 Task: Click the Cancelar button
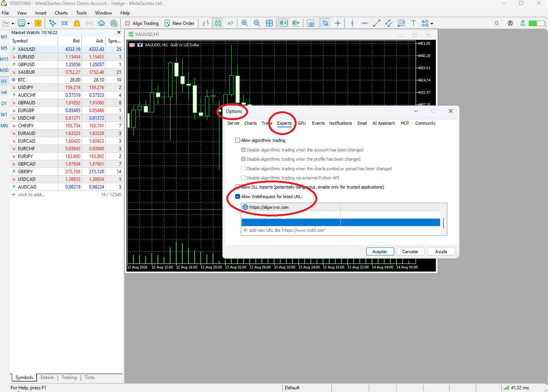coord(410,252)
